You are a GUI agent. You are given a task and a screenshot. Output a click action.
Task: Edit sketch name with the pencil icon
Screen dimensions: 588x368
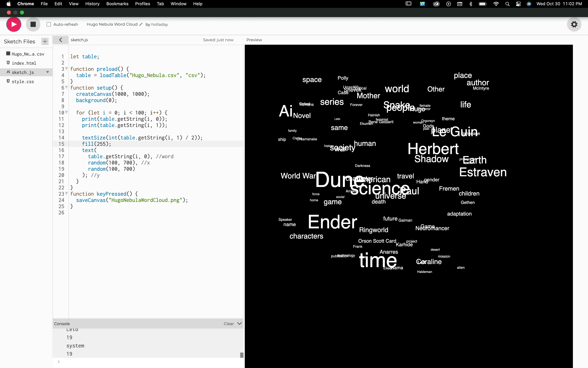(141, 24)
